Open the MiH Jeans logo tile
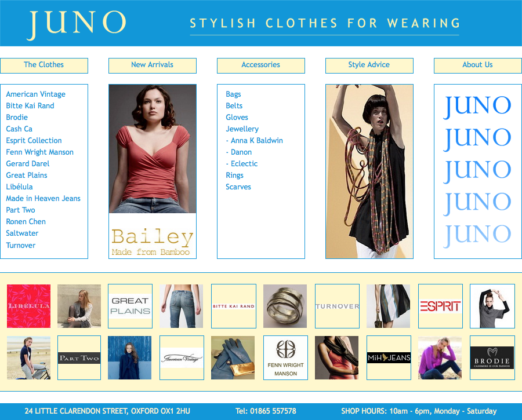Screen dimensions: 522x420 [x=389, y=357]
